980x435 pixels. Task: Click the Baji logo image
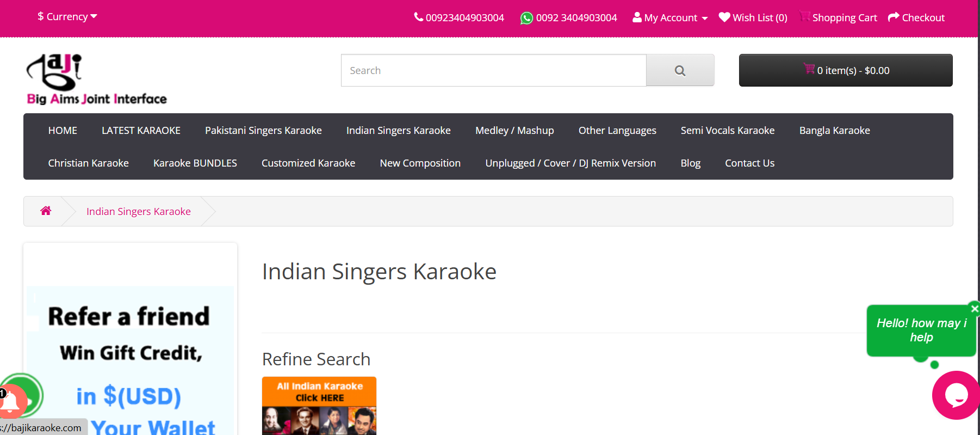tap(97, 79)
